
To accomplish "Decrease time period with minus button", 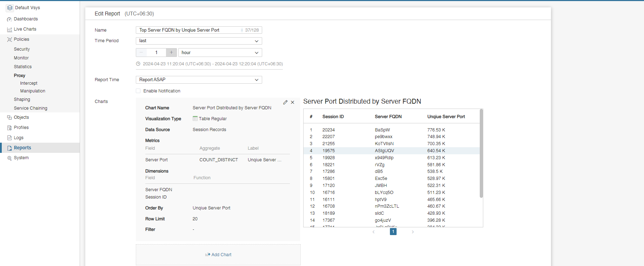I will [x=141, y=52].
